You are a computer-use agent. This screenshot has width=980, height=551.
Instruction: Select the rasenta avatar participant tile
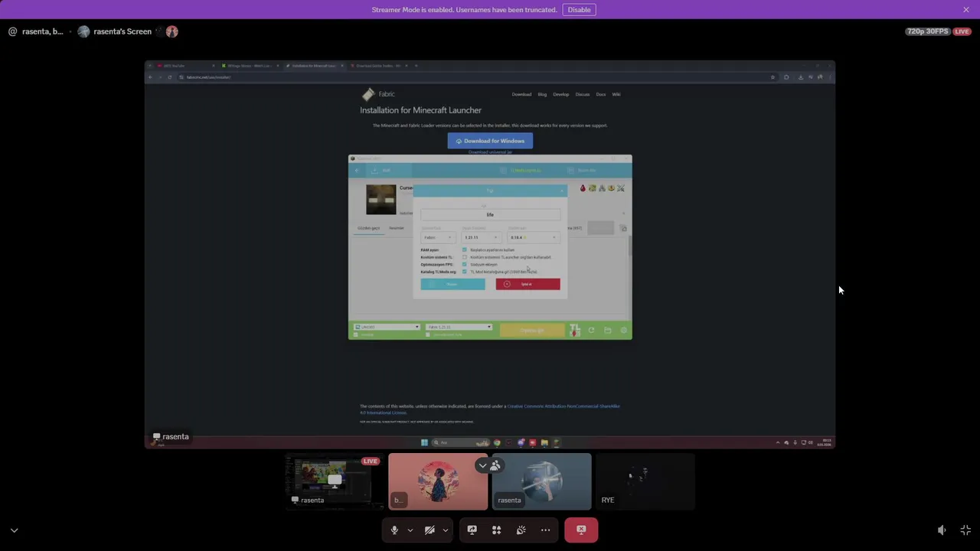point(542,481)
